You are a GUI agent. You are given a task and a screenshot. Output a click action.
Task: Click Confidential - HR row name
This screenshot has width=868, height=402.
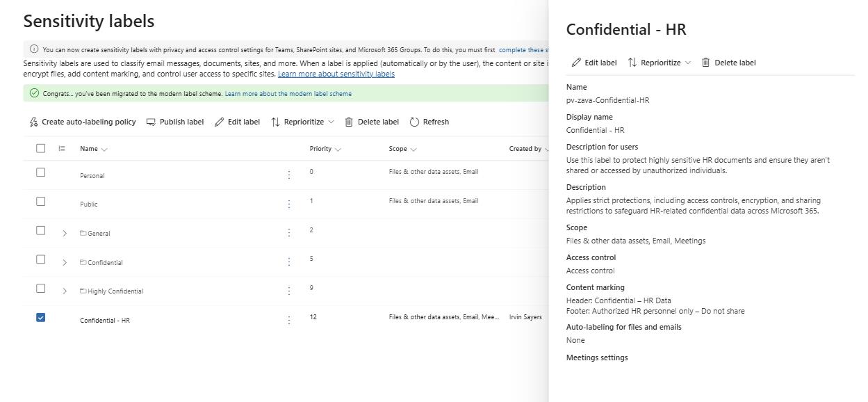[x=105, y=321]
